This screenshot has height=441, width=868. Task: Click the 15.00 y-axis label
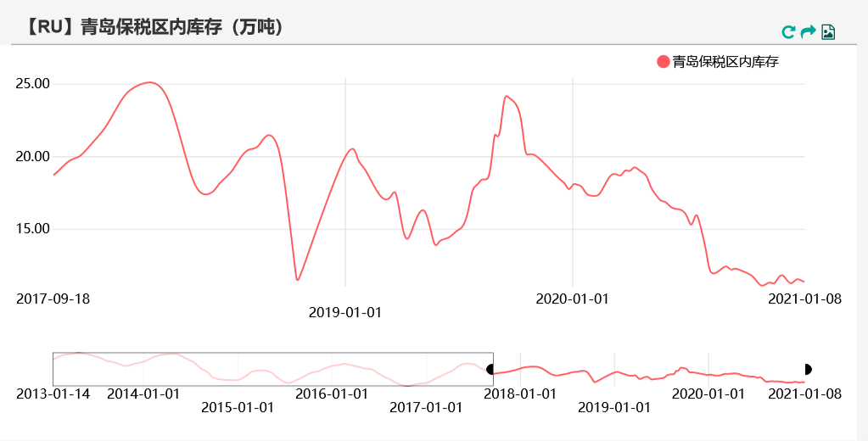[32, 228]
